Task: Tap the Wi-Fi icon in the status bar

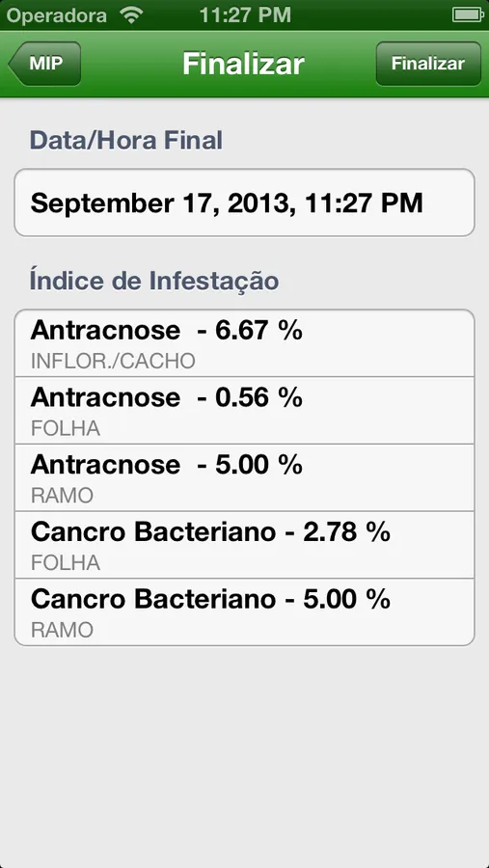Action: click(x=131, y=14)
